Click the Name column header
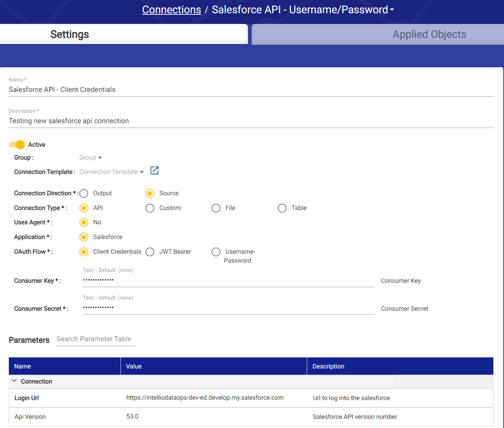The width and height of the screenshot is (504, 428). point(65,366)
